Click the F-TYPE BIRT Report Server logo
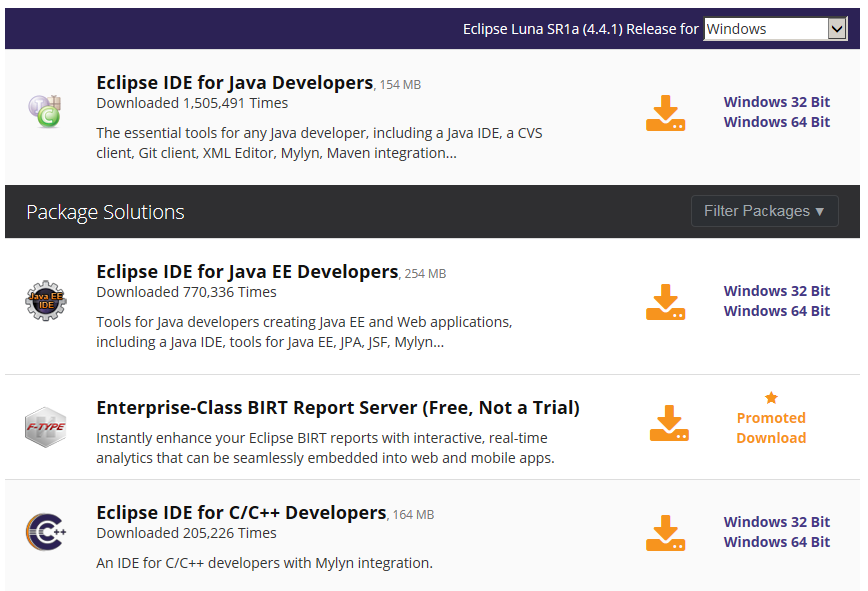The image size is (868, 591). click(x=46, y=427)
